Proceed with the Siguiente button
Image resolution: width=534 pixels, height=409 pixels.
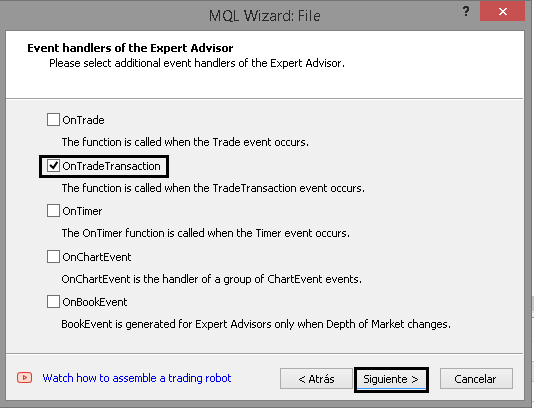(391, 379)
